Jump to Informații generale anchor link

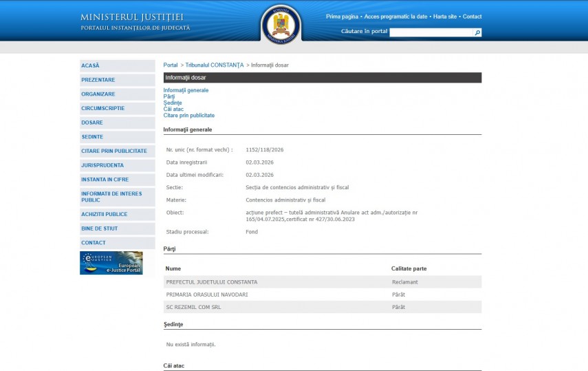coord(186,90)
